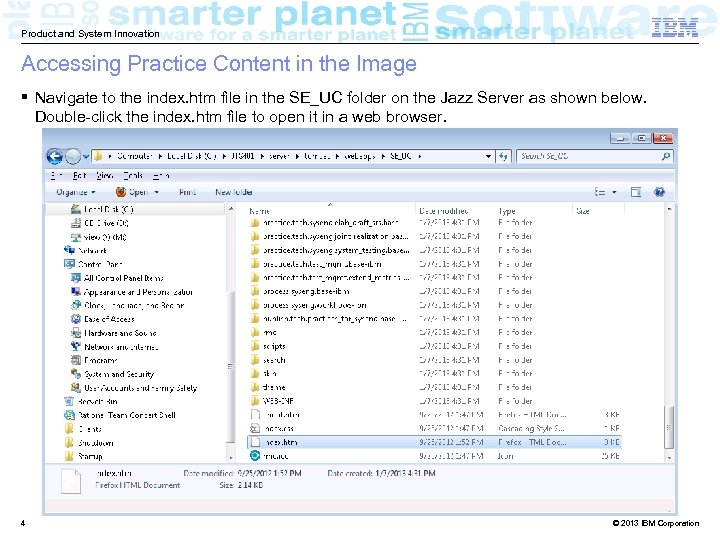Image resolution: width=720 pixels, height=540 pixels.
Task: Click the magnifier icon in the search box
Action: 666,156
